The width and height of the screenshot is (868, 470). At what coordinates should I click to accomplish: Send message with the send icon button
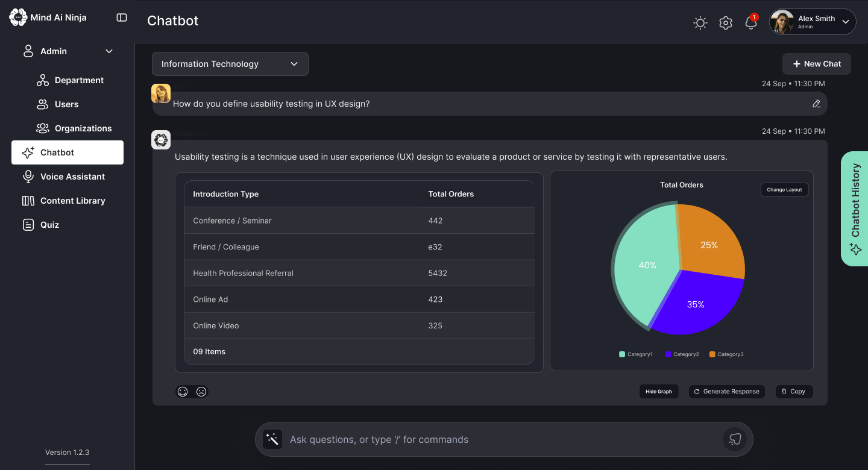coord(735,439)
